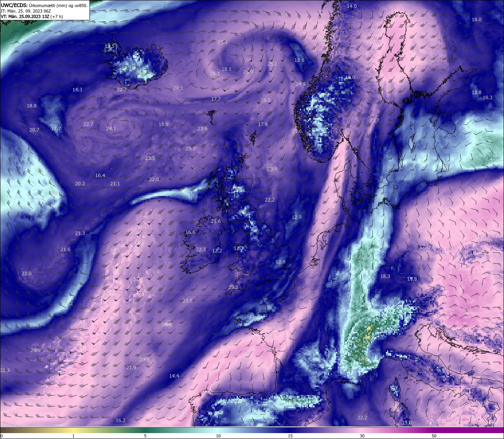Click the 26.3 map value
The height and width of the screenshot is (439, 504).
pyautogui.click(x=215, y=73)
